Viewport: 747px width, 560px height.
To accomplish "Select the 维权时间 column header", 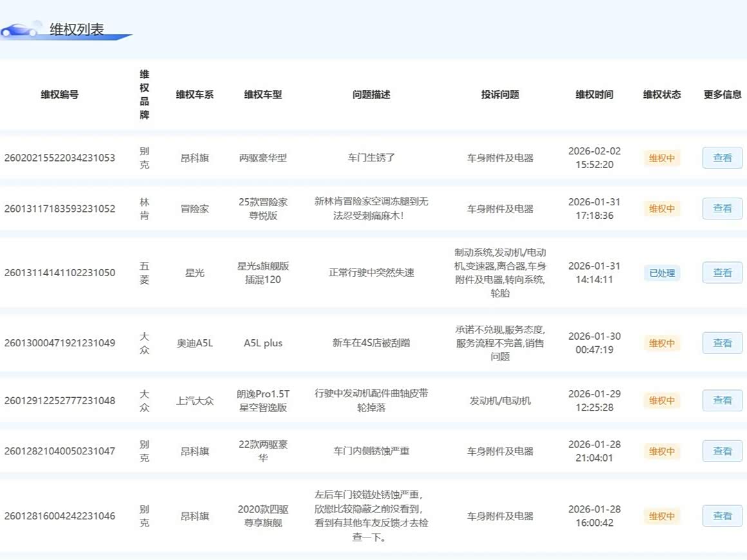I will pos(594,95).
